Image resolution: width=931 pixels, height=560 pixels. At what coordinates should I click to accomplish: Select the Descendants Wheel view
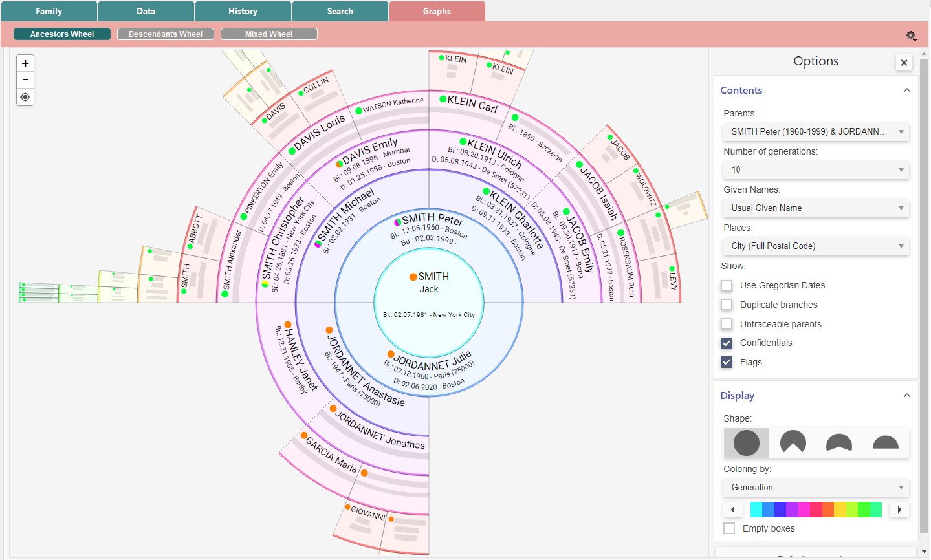pos(166,34)
